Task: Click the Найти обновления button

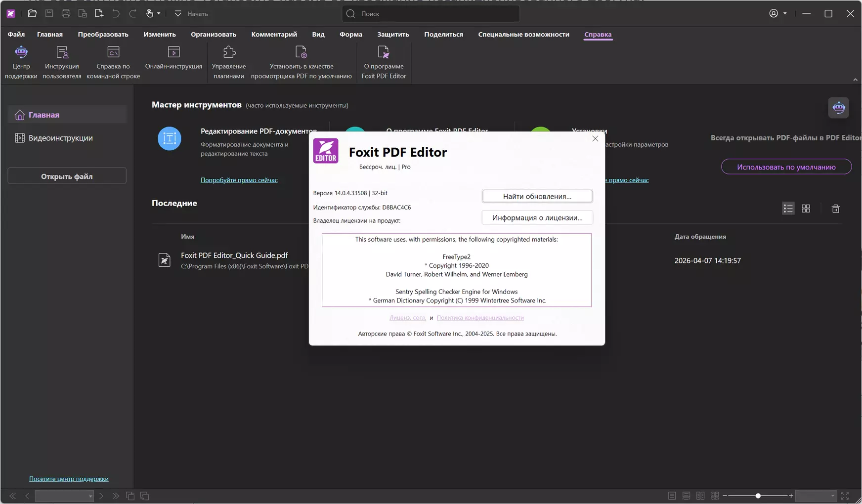Action: point(537,196)
